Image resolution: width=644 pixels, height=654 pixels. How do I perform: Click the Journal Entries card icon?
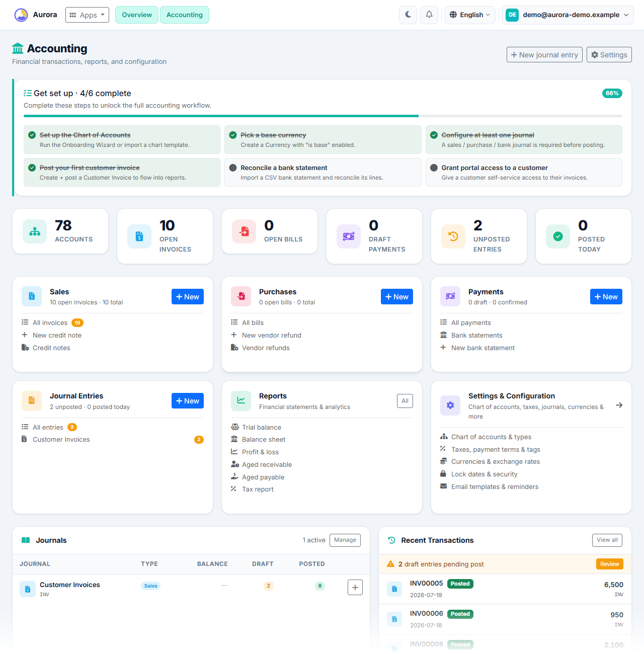(x=32, y=401)
